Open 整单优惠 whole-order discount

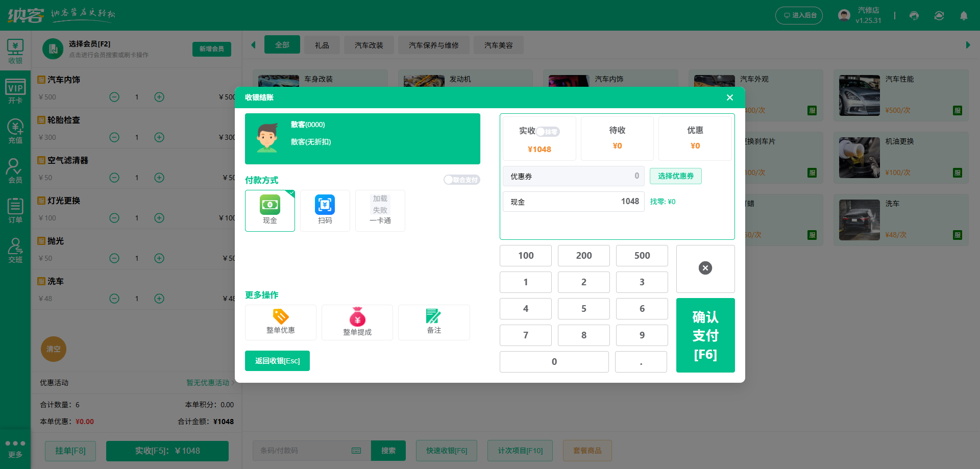280,322
